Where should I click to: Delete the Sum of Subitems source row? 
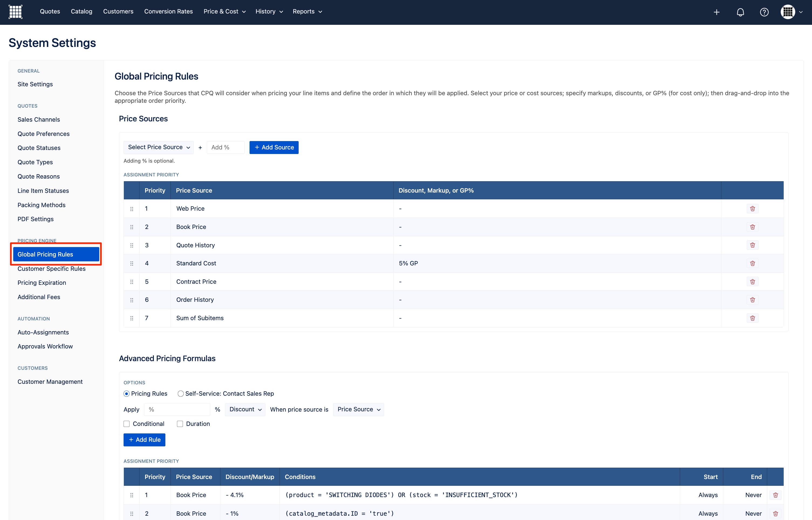point(753,318)
